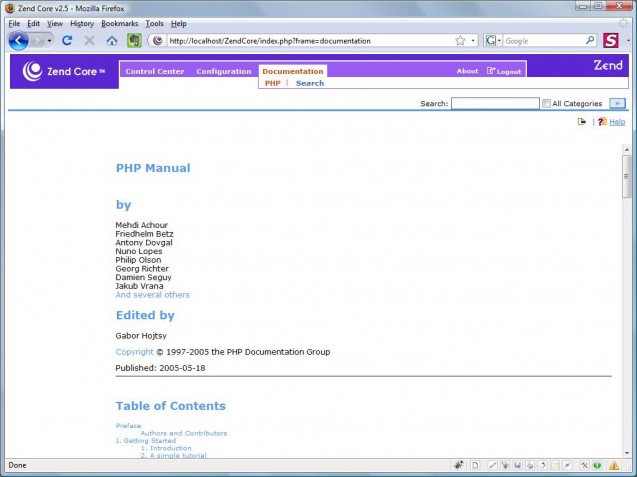This screenshot has height=477, width=637.
Task: Click the Zend Core logo
Action: (64, 71)
